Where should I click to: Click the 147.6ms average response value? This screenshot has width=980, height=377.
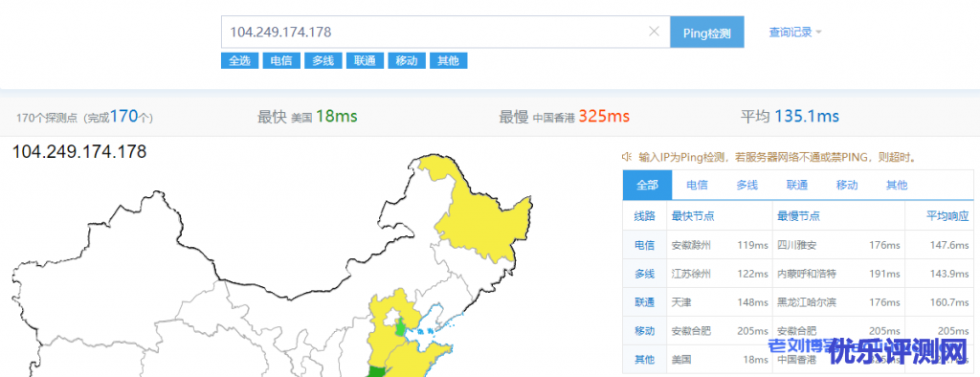tap(950, 245)
